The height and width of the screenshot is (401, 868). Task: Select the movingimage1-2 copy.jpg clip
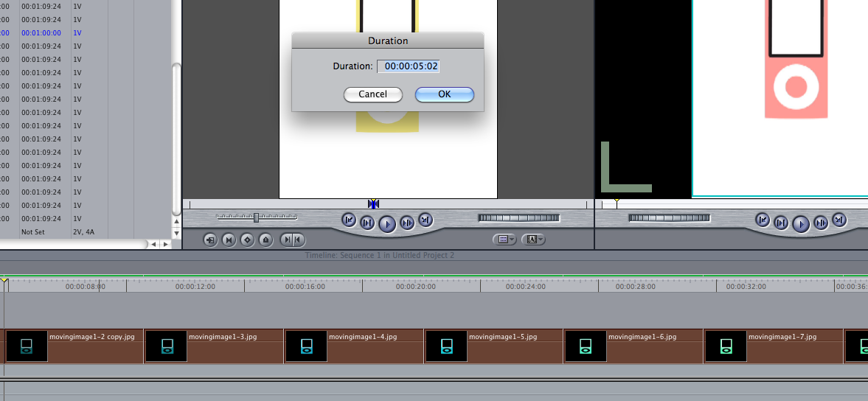74,346
